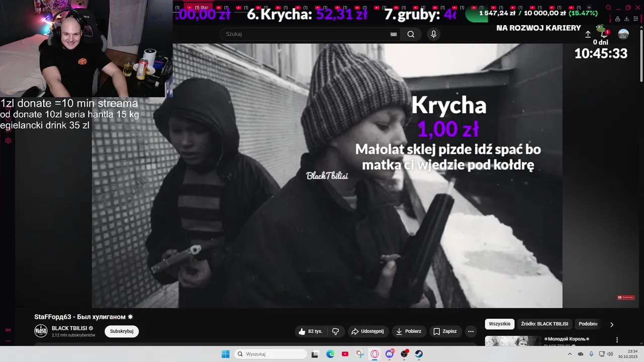Open the YouTube account avatar menu
Viewport: 644px width, 362px height.
point(623,34)
